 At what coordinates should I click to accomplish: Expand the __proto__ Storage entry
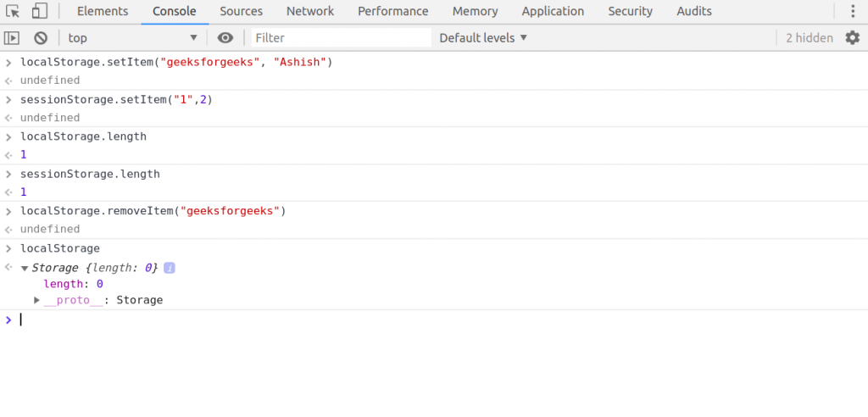click(x=36, y=300)
